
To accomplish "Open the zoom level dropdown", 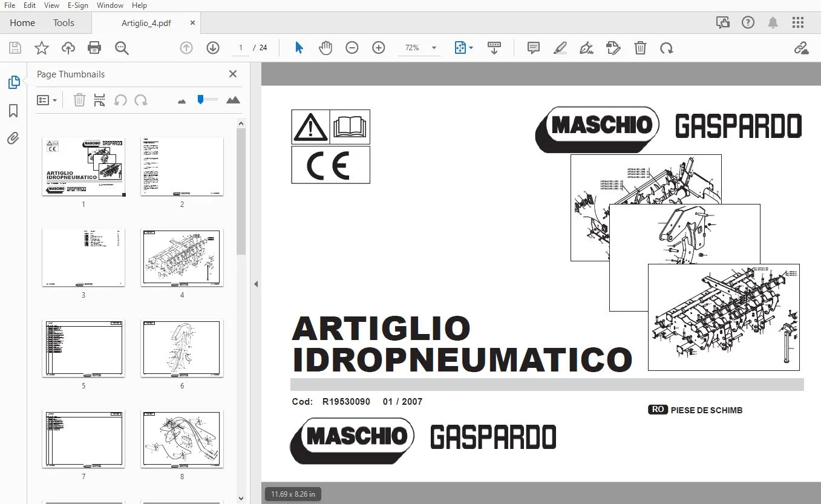I will [434, 48].
